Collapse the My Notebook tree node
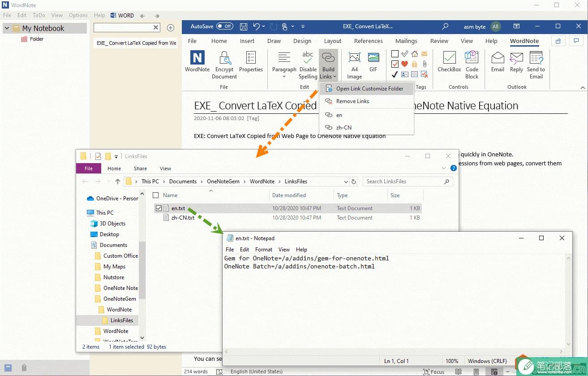This screenshot has height=376, width=588. [x=7, y=28]
